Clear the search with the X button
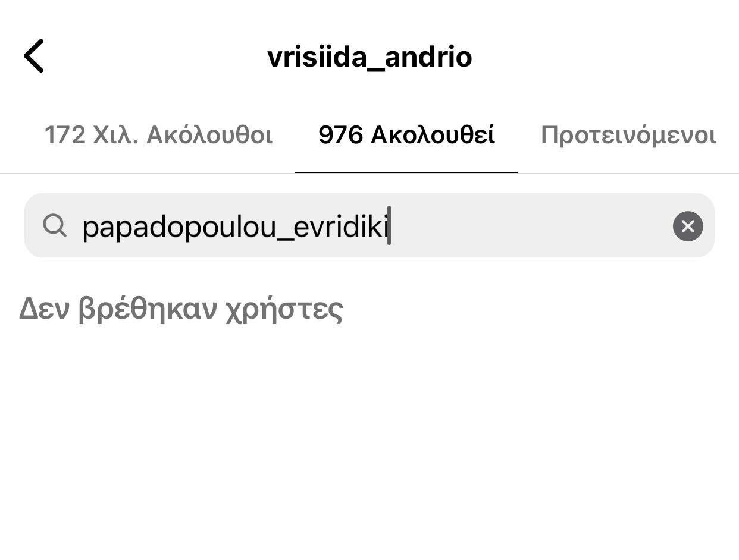This screenshot has height=560, width=739. pyautogui.click(x=688, y=226)
